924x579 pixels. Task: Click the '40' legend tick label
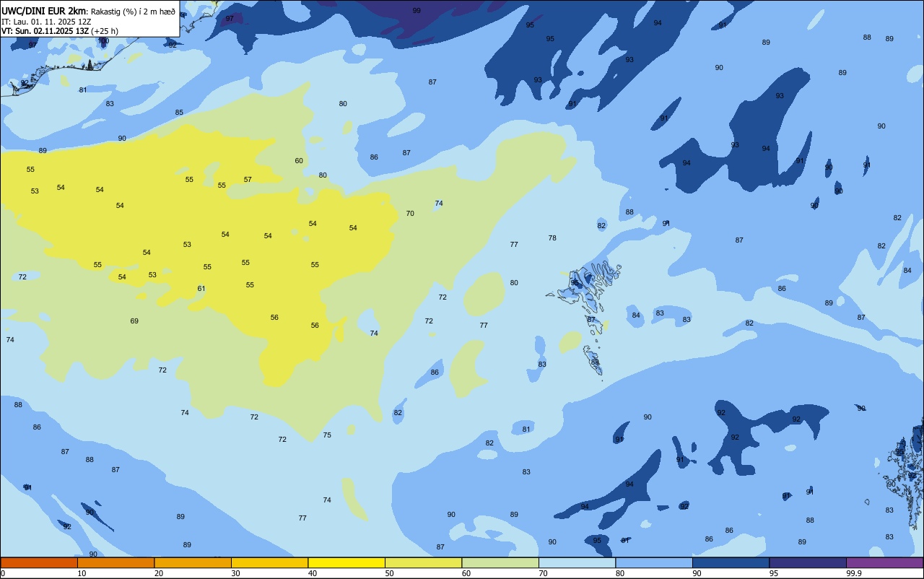pyautogui.click(x=312, y=573)
